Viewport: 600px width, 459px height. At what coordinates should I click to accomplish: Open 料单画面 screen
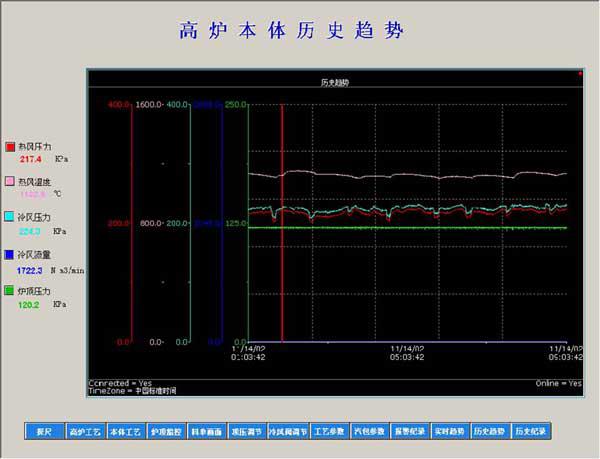click(x=207, y=431)
